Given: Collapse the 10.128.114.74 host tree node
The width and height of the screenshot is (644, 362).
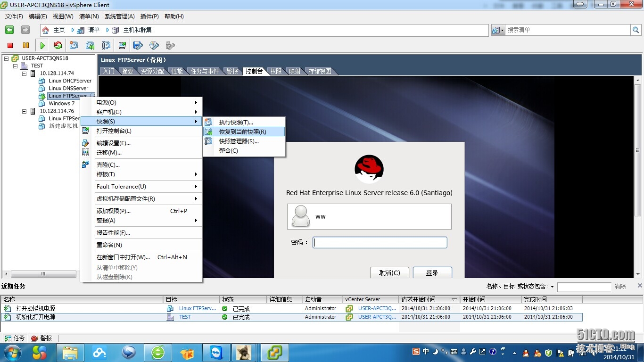Looking at the screenshot, I should pyautogui.click(x=24, y=74).
